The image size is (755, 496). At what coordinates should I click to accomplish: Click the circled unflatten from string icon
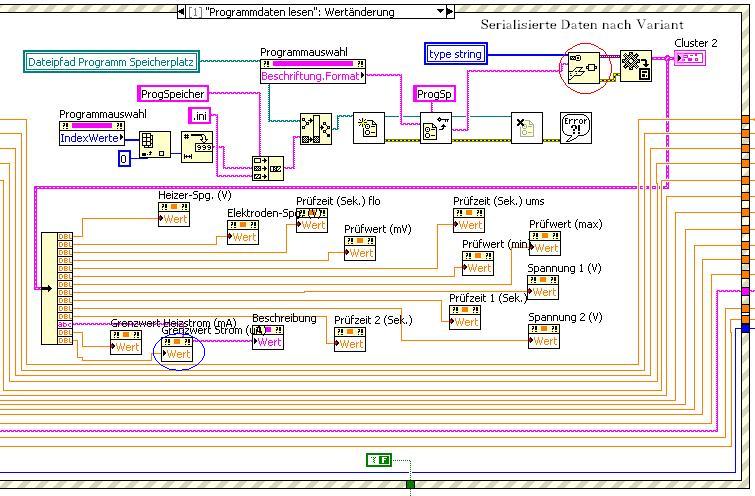click(x=584, y=68)
